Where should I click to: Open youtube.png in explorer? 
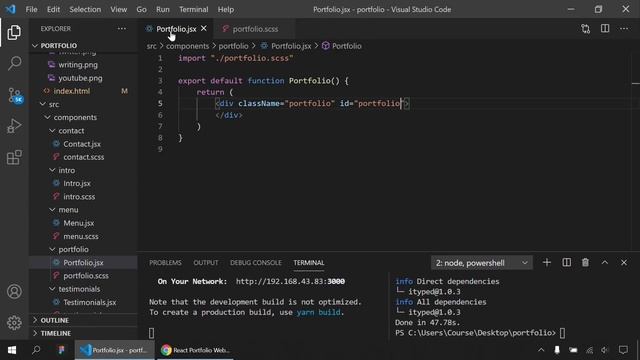coord(80,78)
